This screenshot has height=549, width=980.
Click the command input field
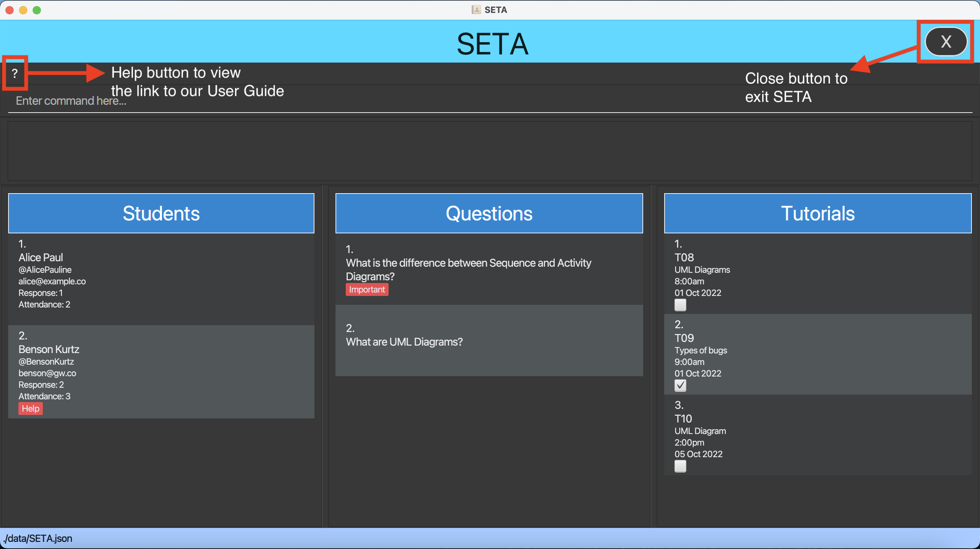(490, 101)
